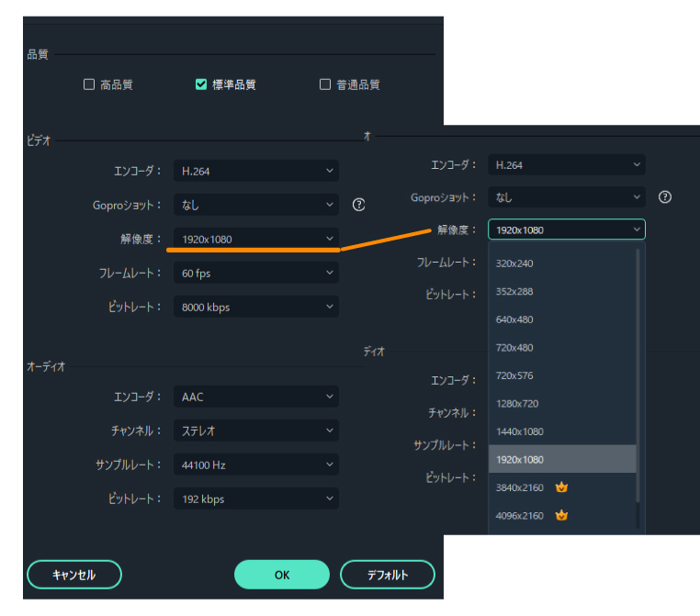Viewport: 700px width, 616px height.
Task: Click the help icon beside Goproショット in left panel
Action: 359,205
